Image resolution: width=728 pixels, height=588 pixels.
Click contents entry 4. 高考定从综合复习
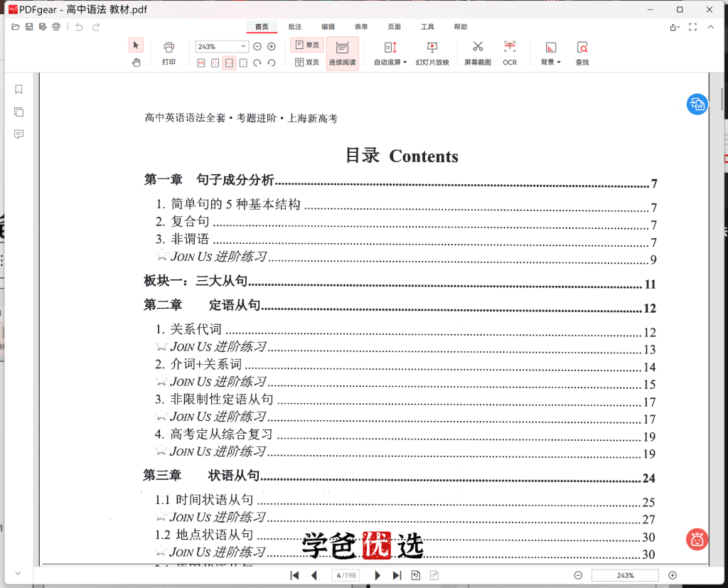tap(405, 435)
